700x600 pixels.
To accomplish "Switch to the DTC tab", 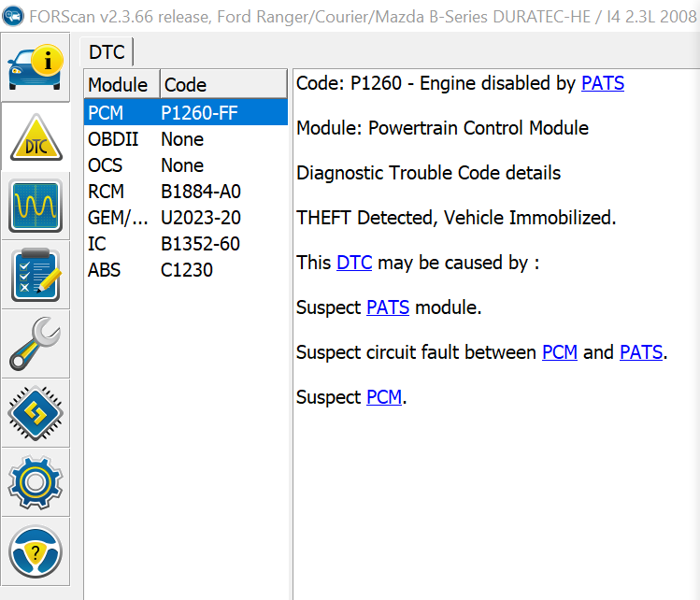I will 107,52.
